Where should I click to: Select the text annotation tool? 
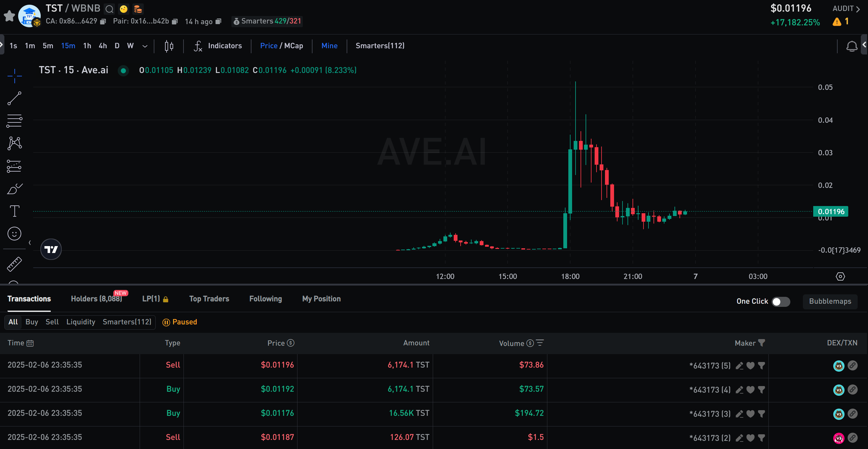(14, 211)
